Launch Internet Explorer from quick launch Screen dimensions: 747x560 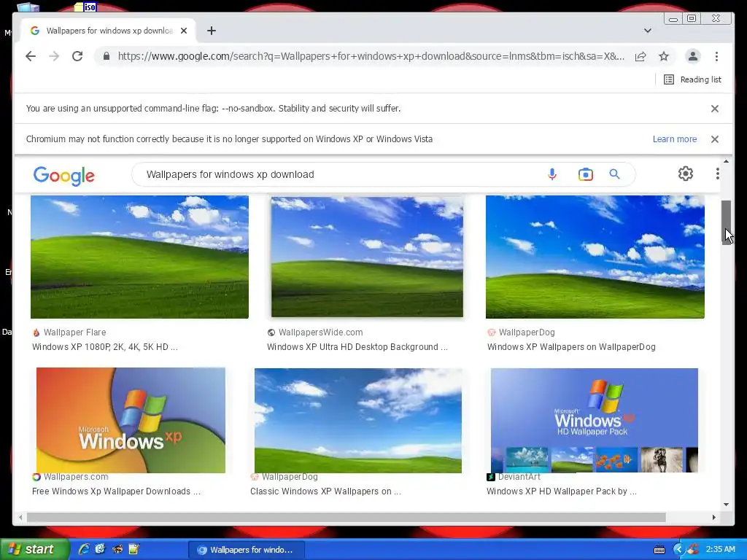point(83,550)
